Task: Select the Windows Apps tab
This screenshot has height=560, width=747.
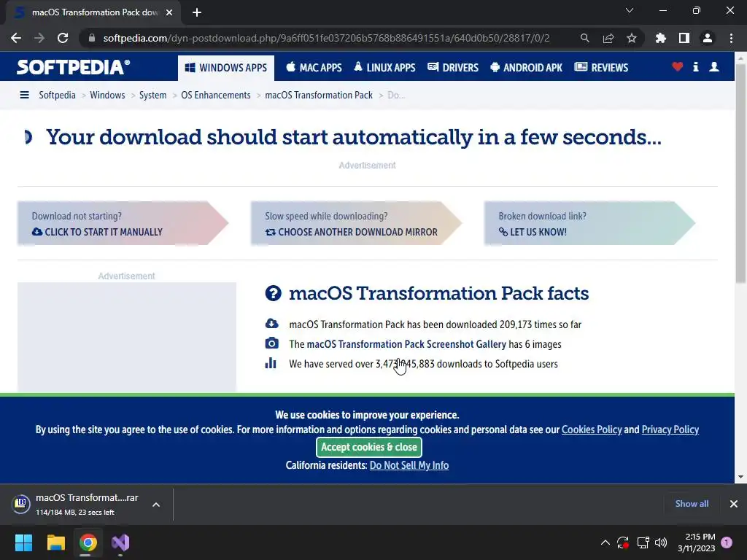Action: (x=226, y=68)
